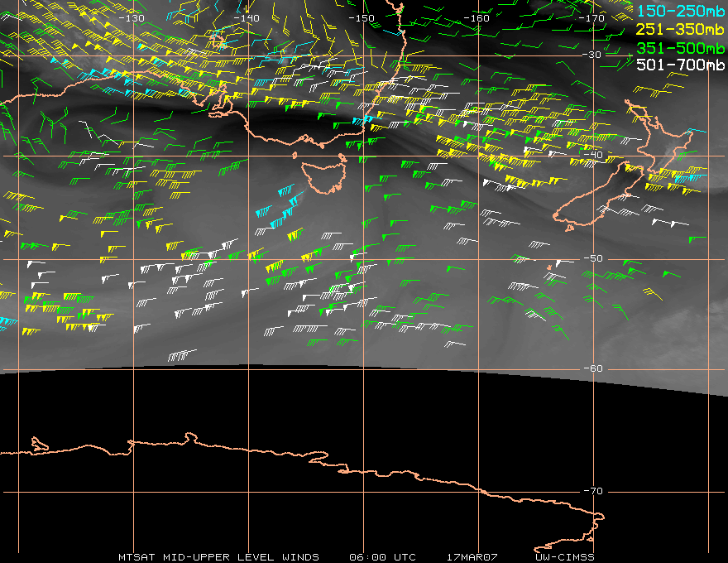This screenshot has height=563, width=728.
Task: Click the -60 latitude label
Action: (x=593, y=368)
